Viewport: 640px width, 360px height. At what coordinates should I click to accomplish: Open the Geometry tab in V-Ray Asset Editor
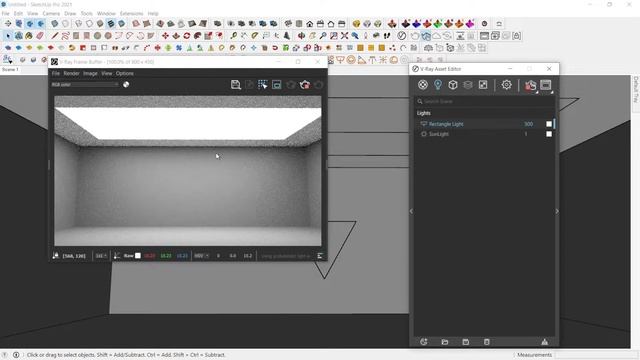pos(453,84)
